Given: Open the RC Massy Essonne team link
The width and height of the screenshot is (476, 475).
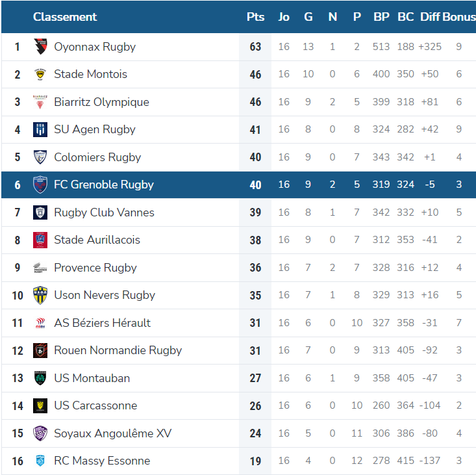Looking at the screenshot, I should pos(102,461).
